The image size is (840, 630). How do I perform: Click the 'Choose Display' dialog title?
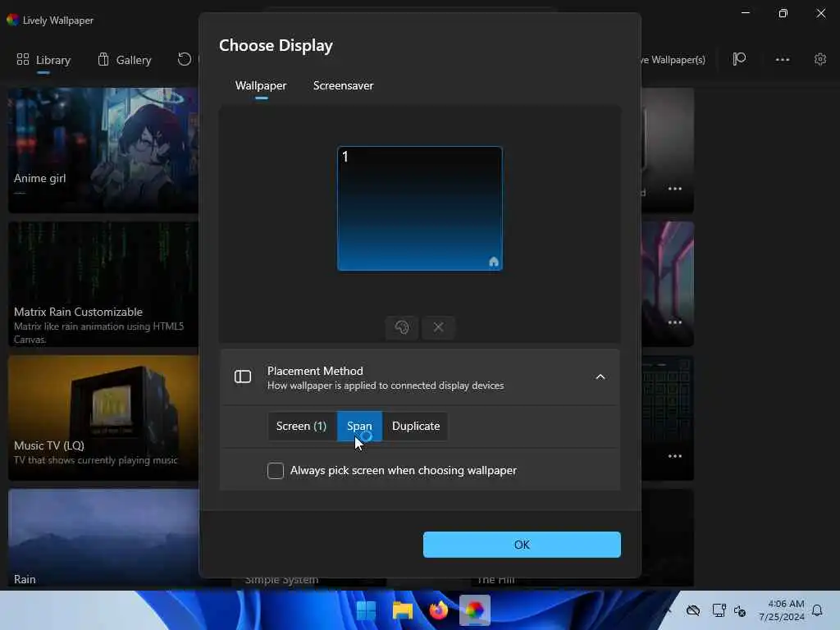(276, 46)
